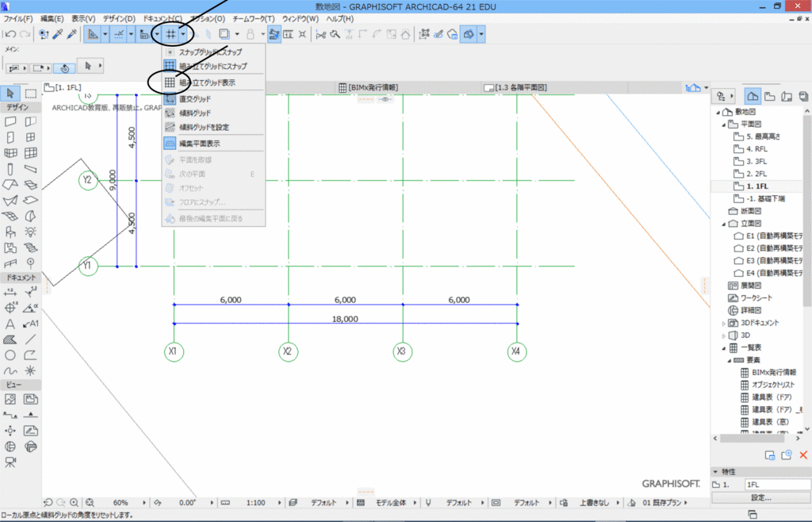Screen dimensions: 812x522
Task: Select the Wall tool
Action: (x=10, y=121)
